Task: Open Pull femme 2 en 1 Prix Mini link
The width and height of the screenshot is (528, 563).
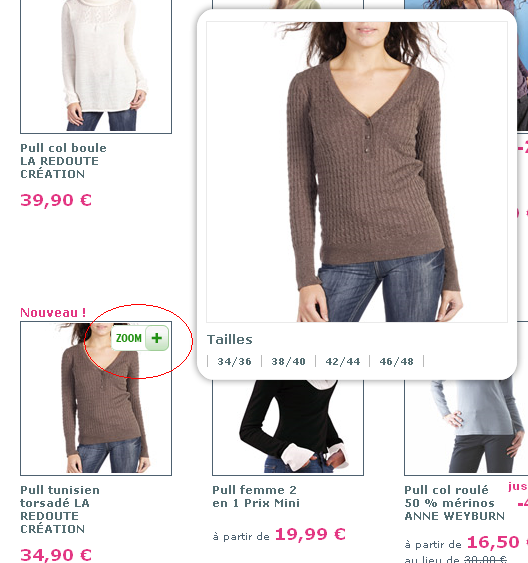Action: point(256,496)
